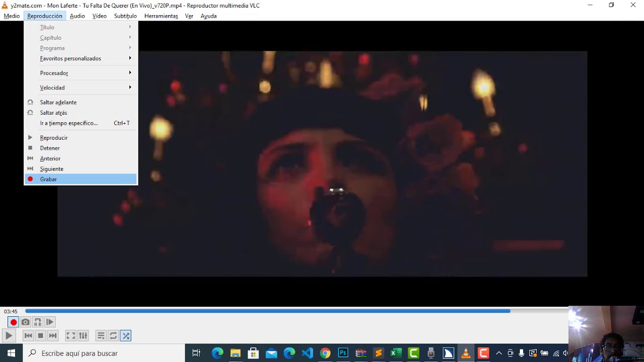Open the Audio menu
The image size is (644, 362).
coord(77,16)
